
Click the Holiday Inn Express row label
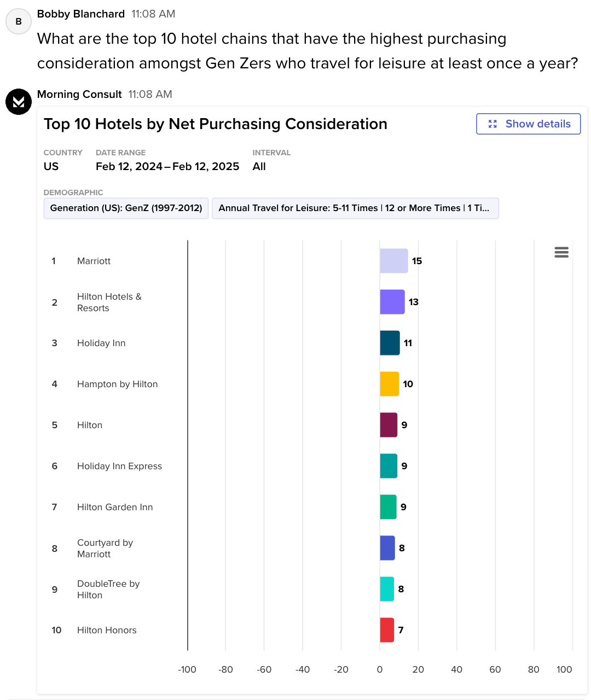119,466
